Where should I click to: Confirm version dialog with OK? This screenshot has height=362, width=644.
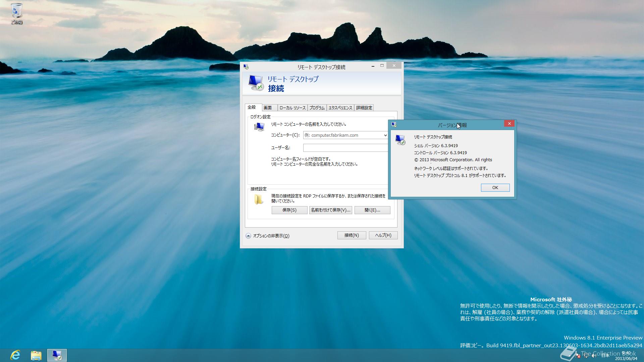[495, 188]
